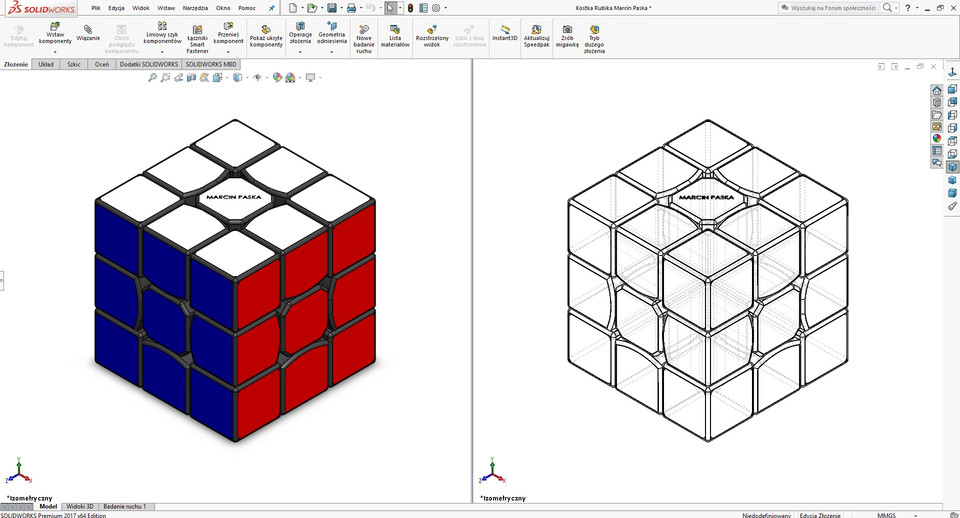The height and width of the screenshot is (518, 960).
Task: Toggle Instant3D mode
Action: (505, 33)
